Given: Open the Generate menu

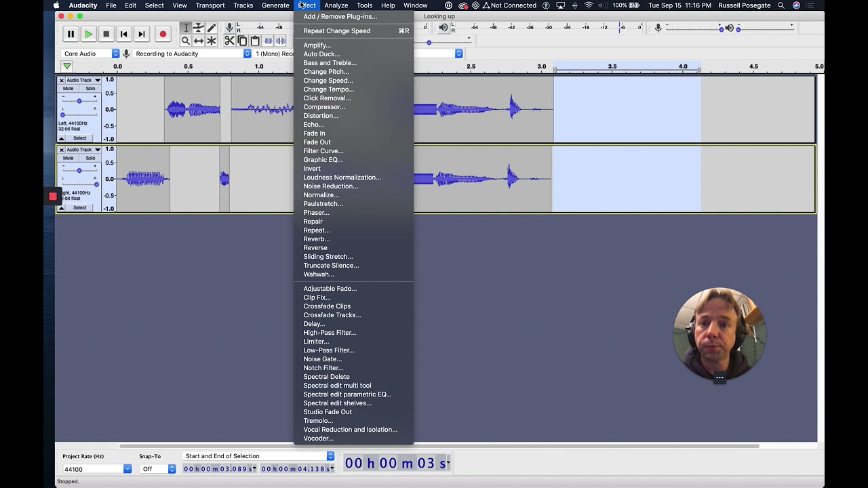Looking at the screenshot, I should (275, 5).
